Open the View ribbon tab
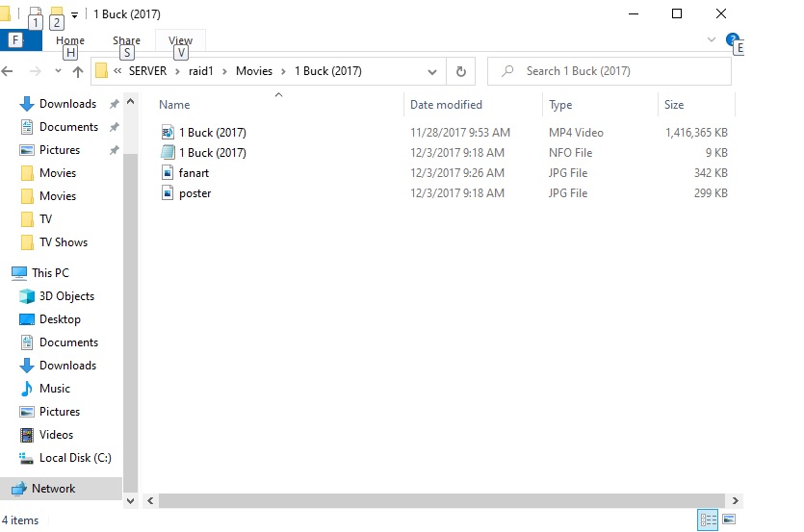Image resolution: width=804 pixels, height=532 pixels. coord(180,40)
